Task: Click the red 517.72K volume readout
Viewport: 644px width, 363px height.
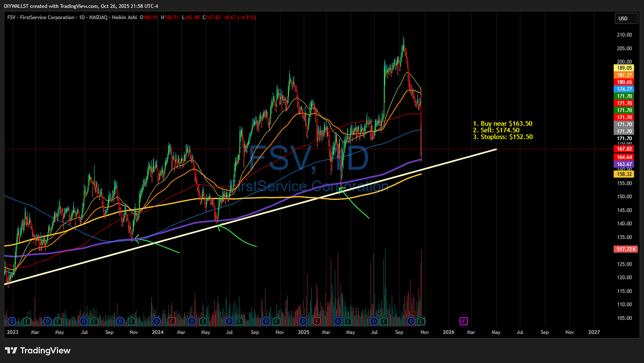Action: coord(626,249)
